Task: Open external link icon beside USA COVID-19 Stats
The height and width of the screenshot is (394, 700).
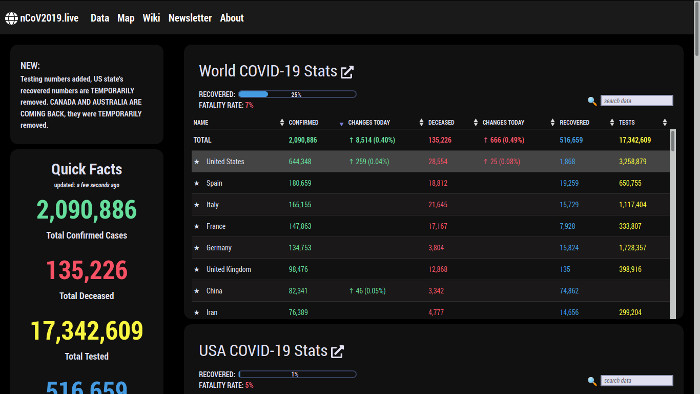Action: [x=338, y=352]
